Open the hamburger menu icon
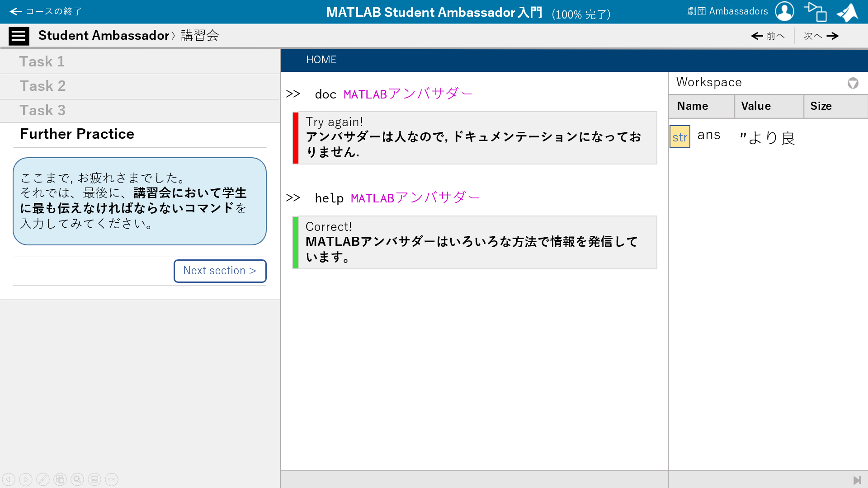Viewport: 868px width, 488px height. 19,36
